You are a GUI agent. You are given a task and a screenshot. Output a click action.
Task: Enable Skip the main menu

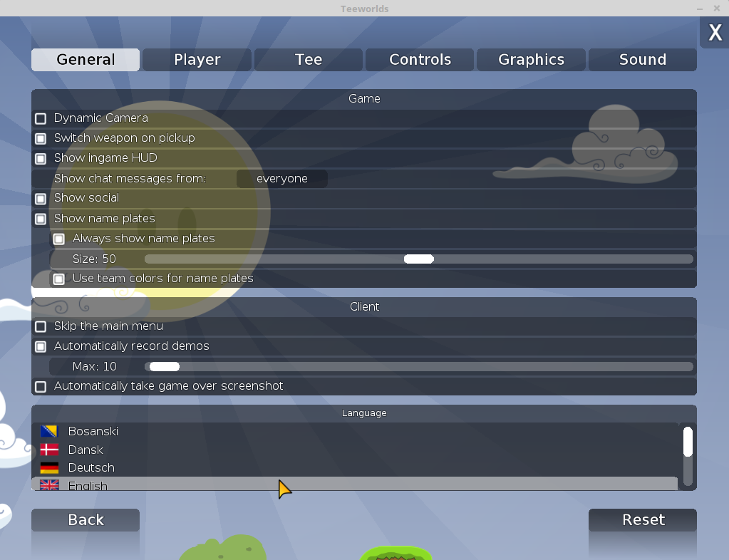click(x=41, y=326)
